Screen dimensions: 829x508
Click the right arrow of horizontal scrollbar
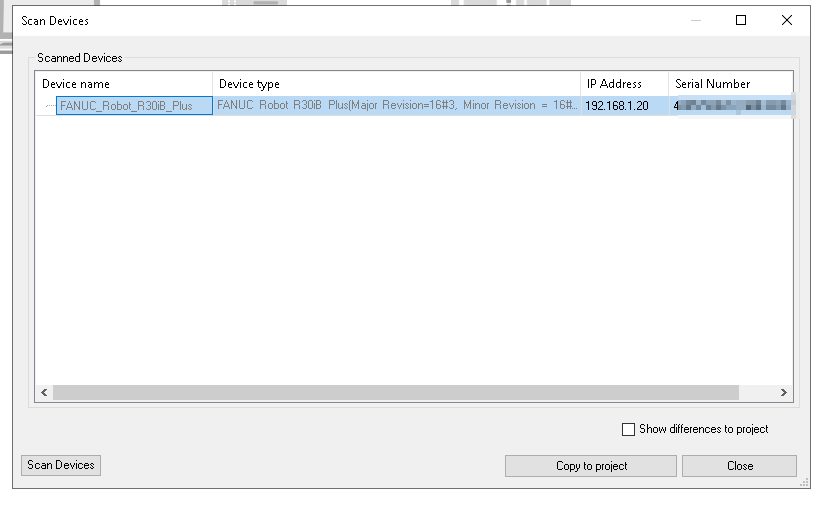click(784, 392)
